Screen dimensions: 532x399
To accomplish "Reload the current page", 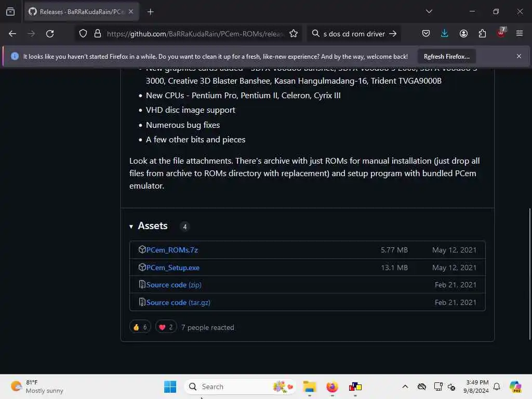I will (50, 34).
